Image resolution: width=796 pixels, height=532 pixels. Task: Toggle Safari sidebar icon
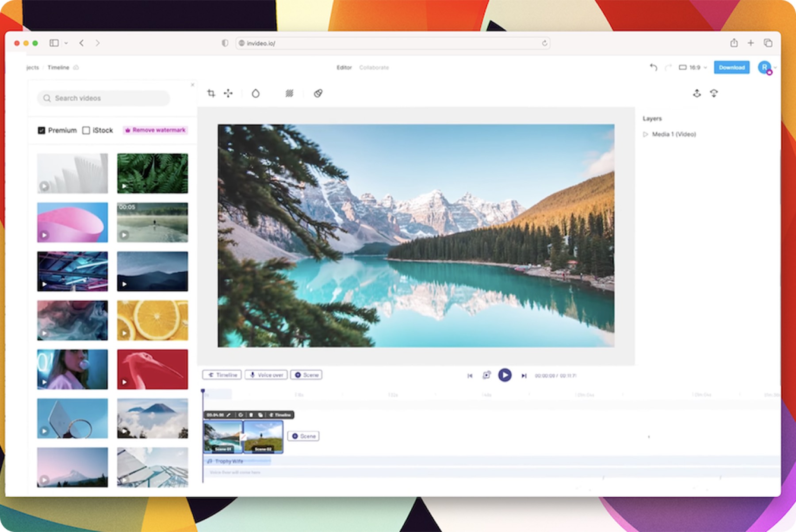click(54, 43)
